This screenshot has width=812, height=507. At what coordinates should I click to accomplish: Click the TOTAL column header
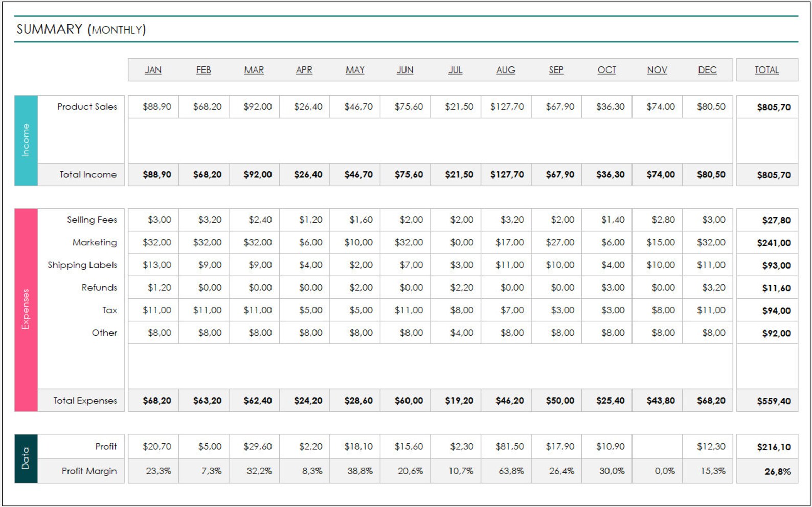coord(767,70)
